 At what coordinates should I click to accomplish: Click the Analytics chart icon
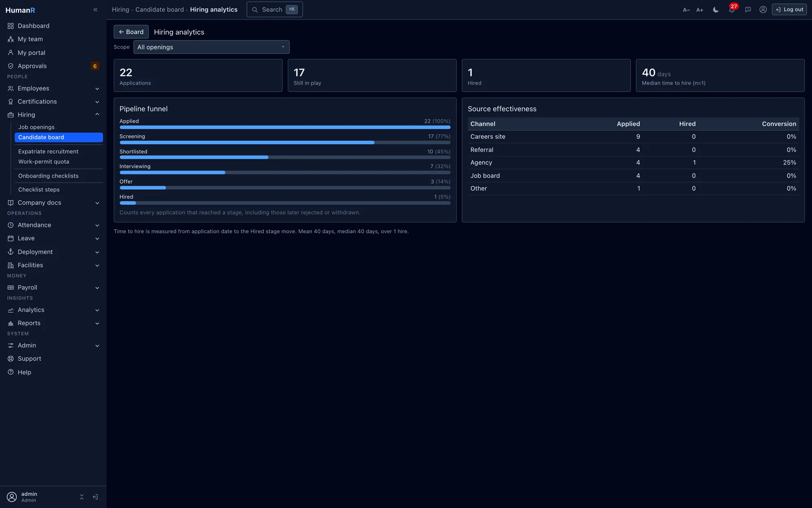pyautogui.click(x=11, y=310)
